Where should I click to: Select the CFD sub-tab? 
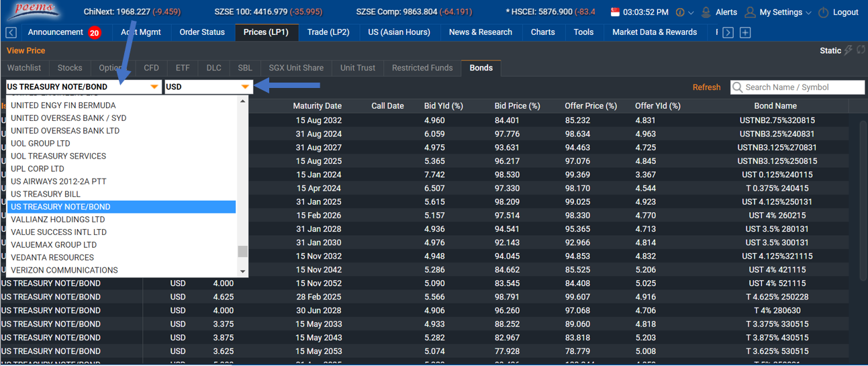point(151,68)
